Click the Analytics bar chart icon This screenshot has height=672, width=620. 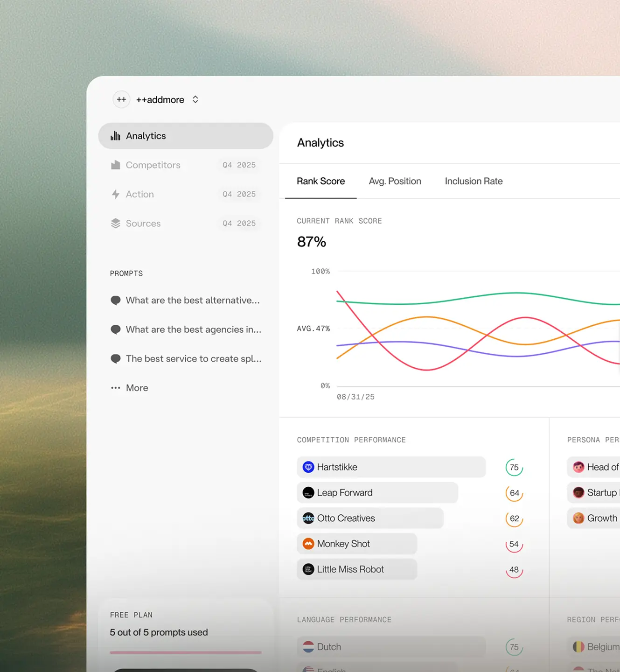pyautogui.click(x=116, y=136)
